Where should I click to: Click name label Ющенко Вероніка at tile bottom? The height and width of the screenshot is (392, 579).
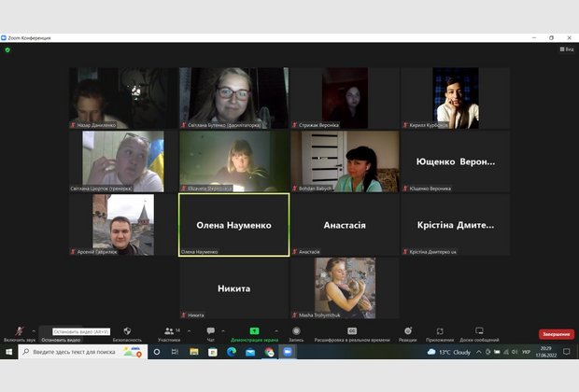(x=430, y=189)
